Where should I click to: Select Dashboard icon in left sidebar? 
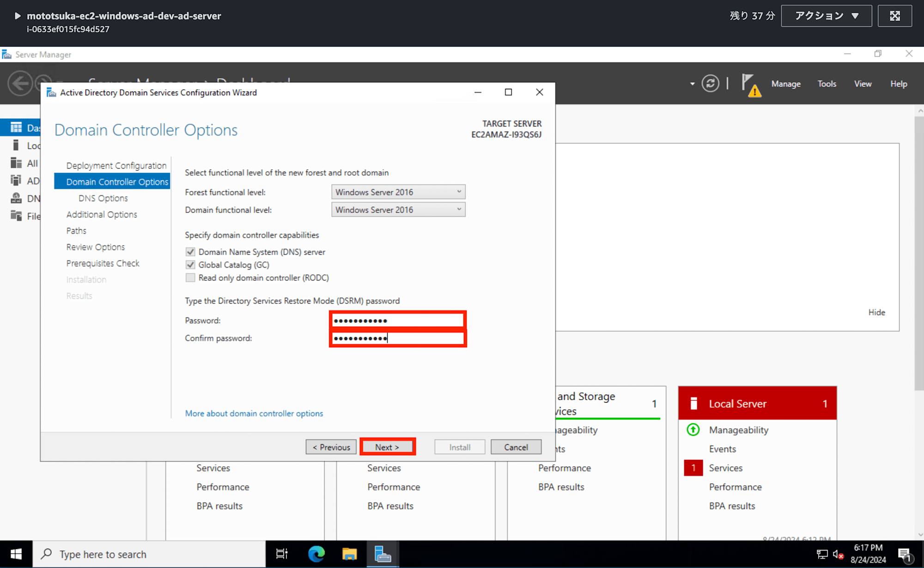(16, 128)
